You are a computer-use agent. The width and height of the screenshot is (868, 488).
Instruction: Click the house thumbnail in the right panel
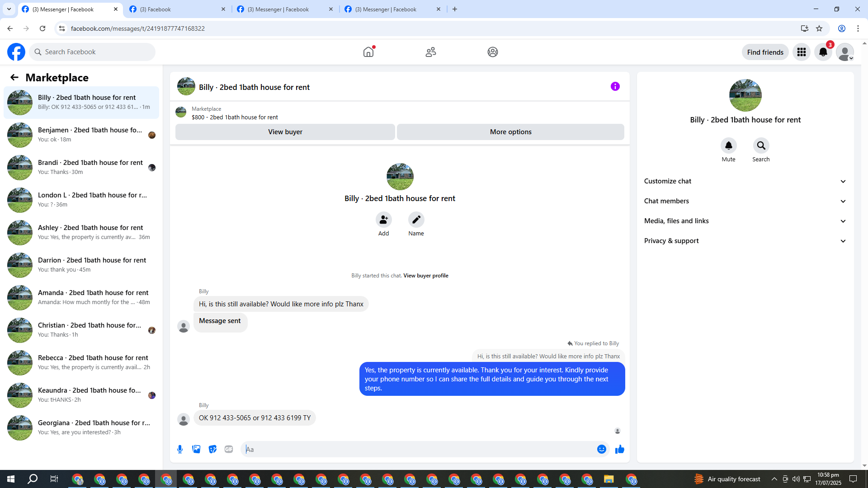(x=745, y=95)
